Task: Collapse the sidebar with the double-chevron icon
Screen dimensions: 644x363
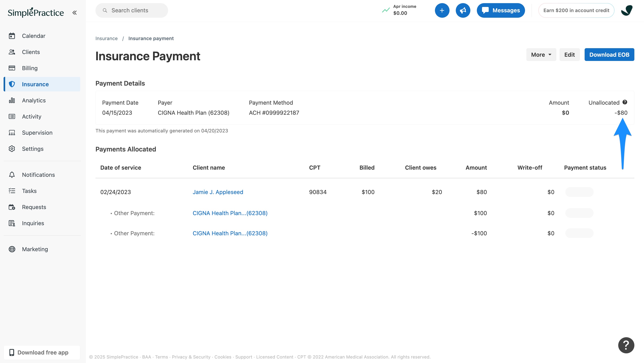Action: click(74, 13)
